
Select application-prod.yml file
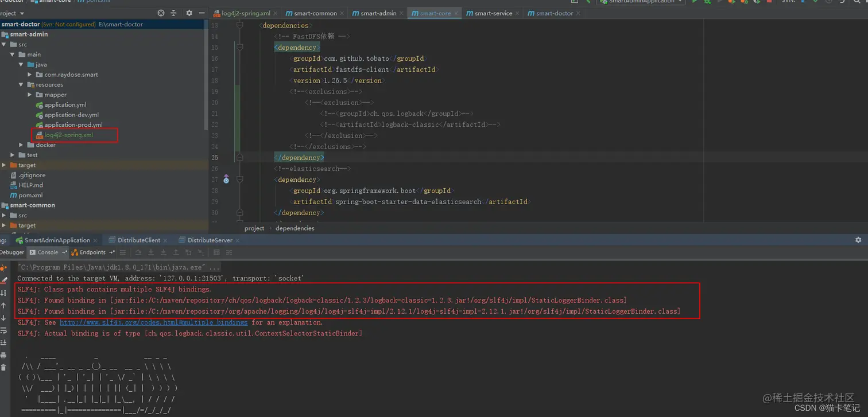click(69, 124)
